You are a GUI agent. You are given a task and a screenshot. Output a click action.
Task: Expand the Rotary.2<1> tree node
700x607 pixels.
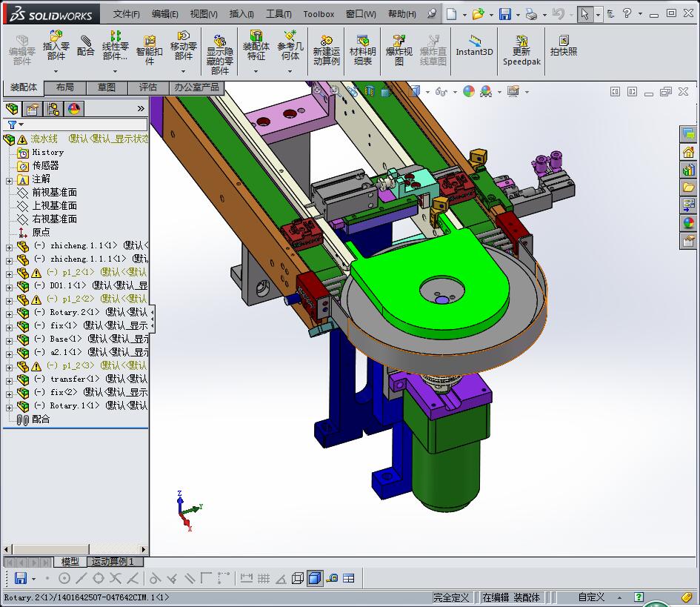point(9,313)
